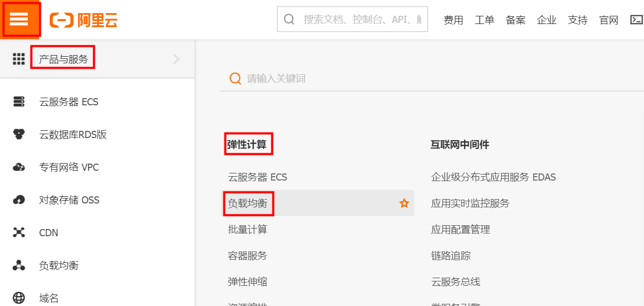
Task: Open 批量计算 product
Action: pos(247,229)
